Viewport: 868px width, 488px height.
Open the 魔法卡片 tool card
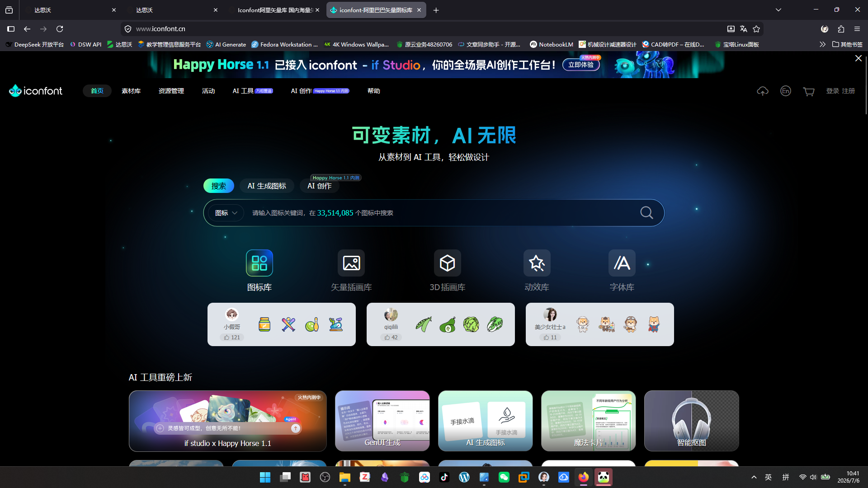click(x=589, y=421)
